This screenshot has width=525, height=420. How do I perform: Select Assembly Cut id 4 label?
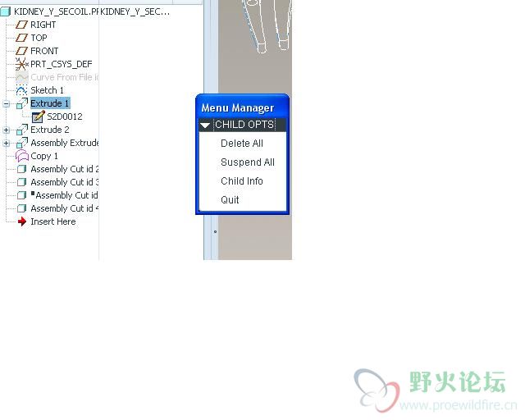64,208
